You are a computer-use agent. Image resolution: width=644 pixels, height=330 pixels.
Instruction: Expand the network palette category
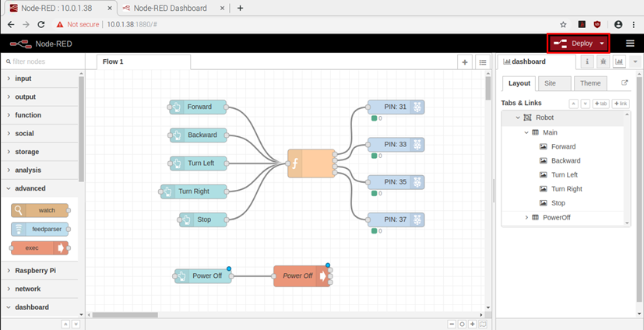pyautogui.click(x=40, y=289)
